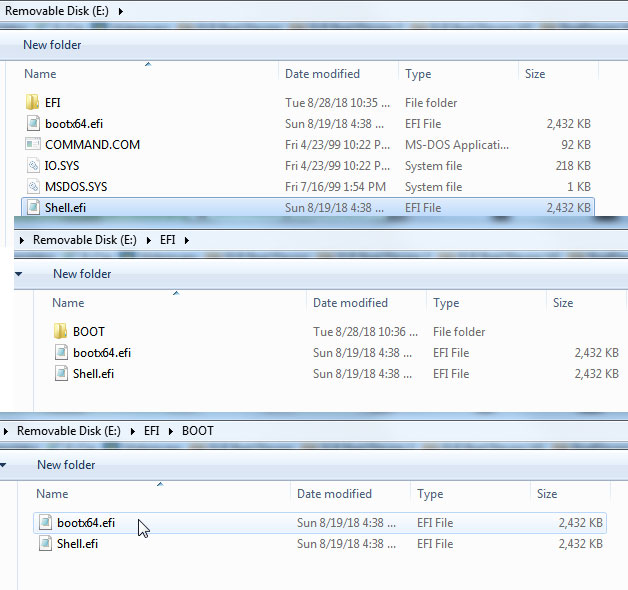
Task: Sort by Type column in E:\EFI window
Action: tap(446, 303)
